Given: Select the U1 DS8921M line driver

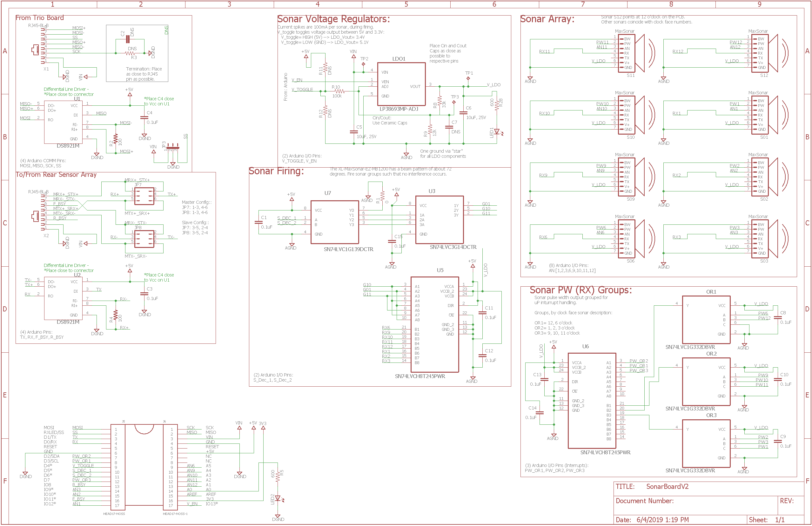Looking at the screenshot, I should [63, 122].
